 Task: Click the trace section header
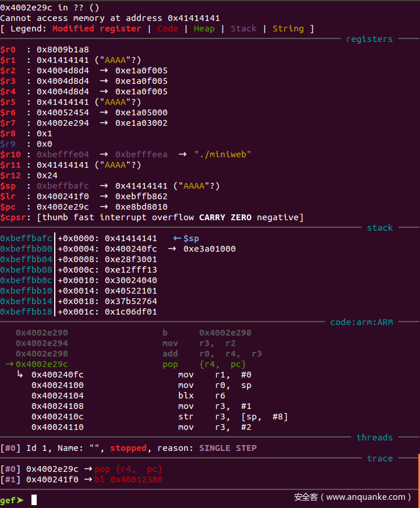pyautogui.click(x=380, y=458)
